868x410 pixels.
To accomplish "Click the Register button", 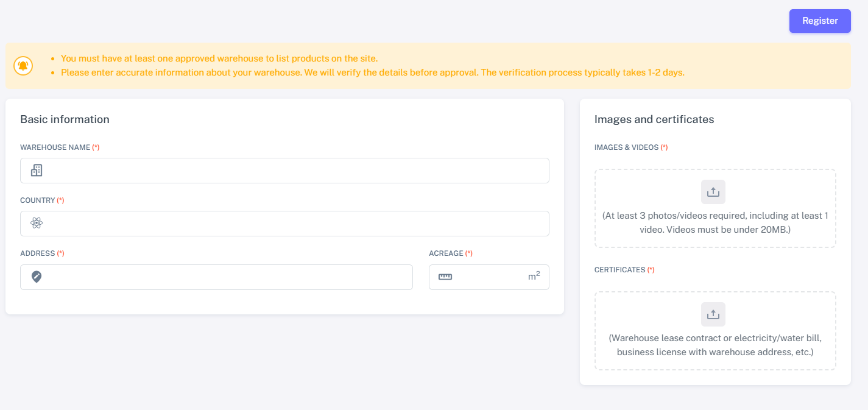I will pyautogui.click(x=820, y=21).
